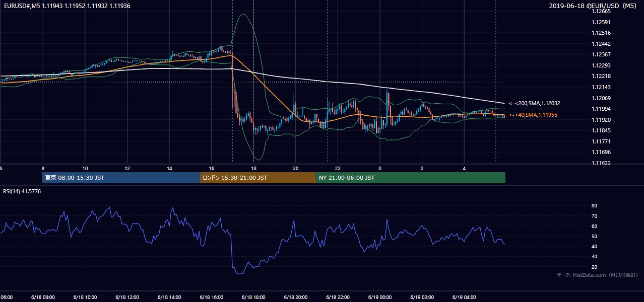This screenshot has height=302, width=644.
Task: Click price axis value 1.11920
Action: pyautogui.click(x=602, y=120)
